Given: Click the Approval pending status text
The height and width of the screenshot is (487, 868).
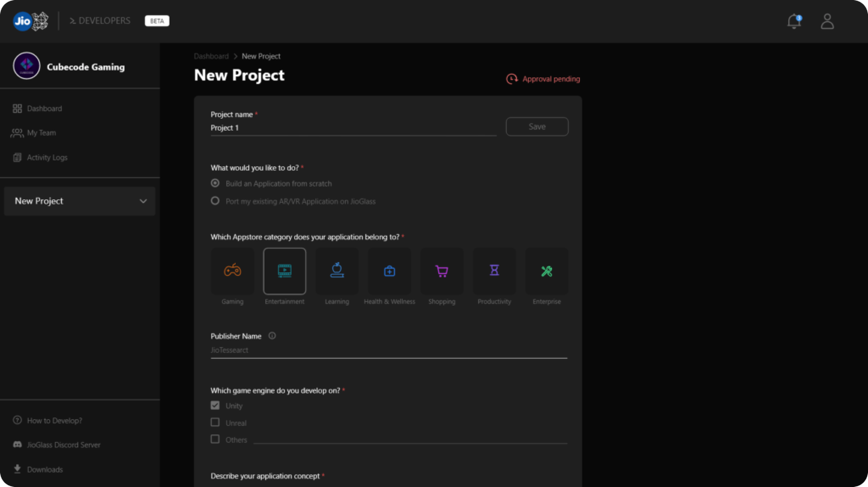Looking at the screenshot, I should (551, 79).
